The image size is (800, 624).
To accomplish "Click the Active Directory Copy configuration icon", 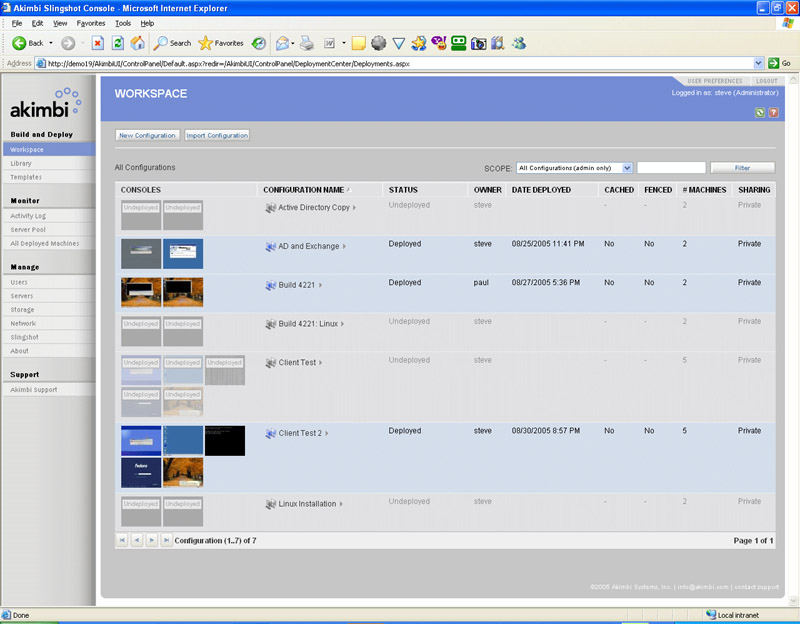I will (x=270, y=208).
